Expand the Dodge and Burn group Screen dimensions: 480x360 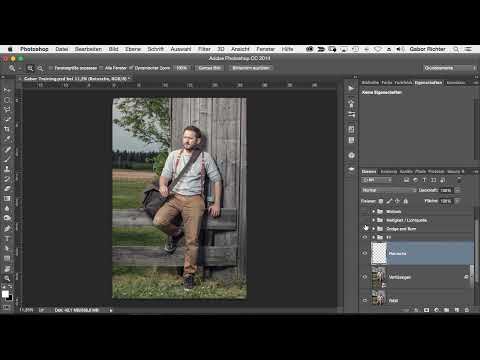(374, 229)
